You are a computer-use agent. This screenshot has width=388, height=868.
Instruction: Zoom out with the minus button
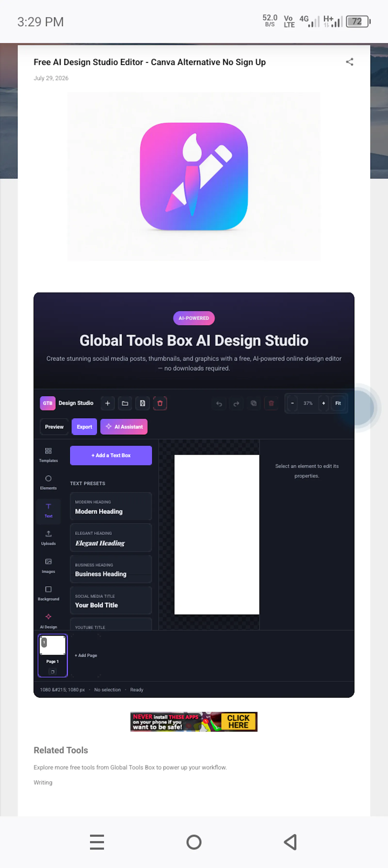pos(292,403)
